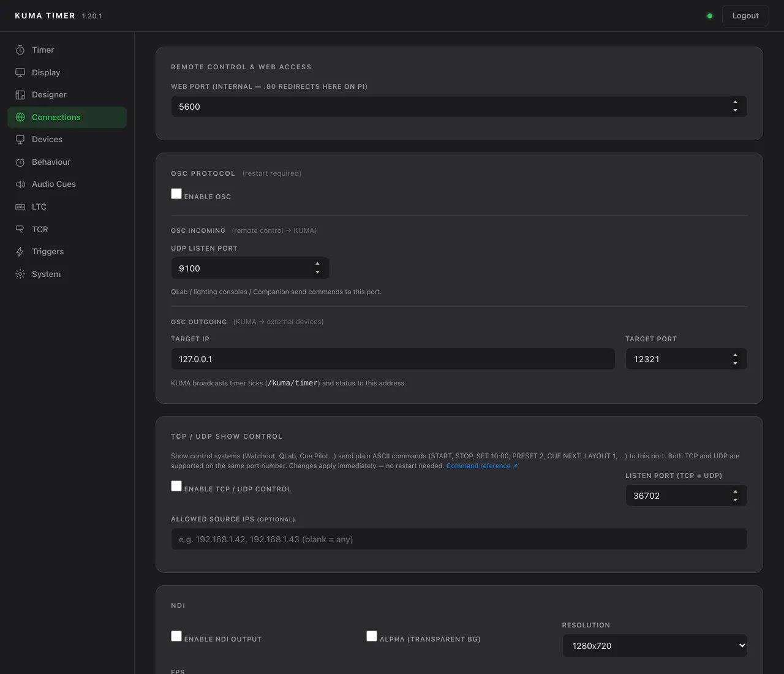Screen dimensions: 784x674
Task: Click the green connection status dot
Action: click(710, 16)
